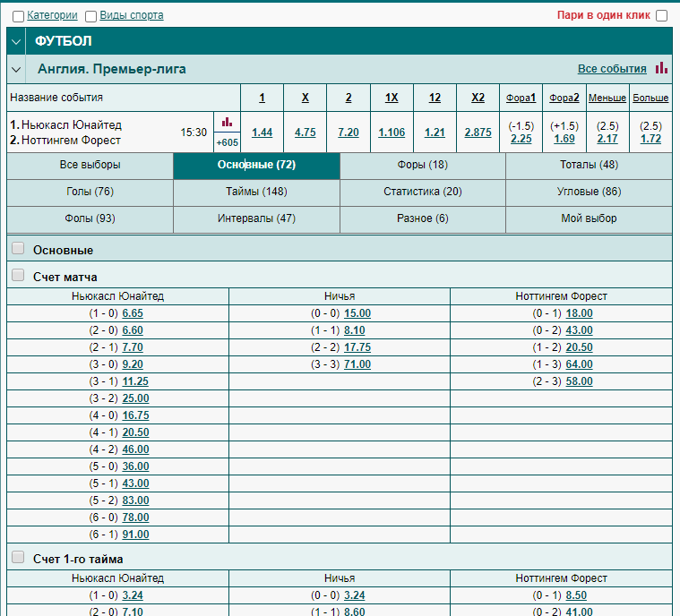680x616 pixels.
Task: Select score (1 - 0) odds 6.65
Action: [x=133, y=313]
